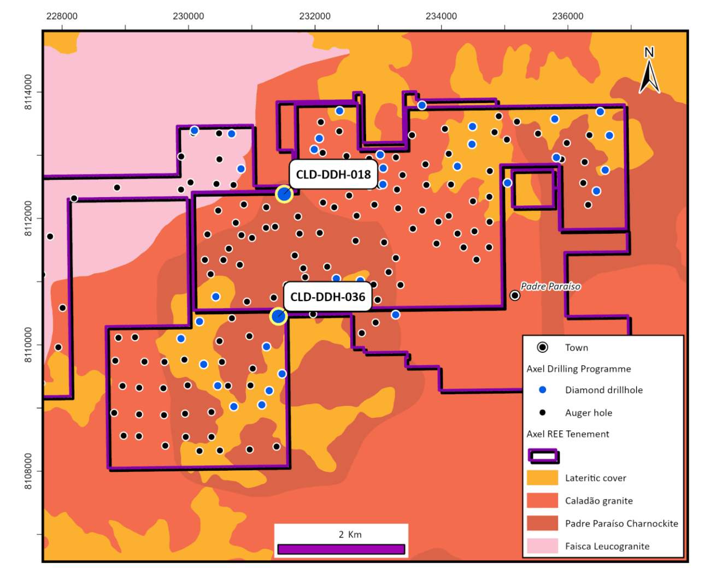This screenshot has height=568, width=728.
Task: Pick the Lateritic cover orange swatch
Action: click(542, 478)
